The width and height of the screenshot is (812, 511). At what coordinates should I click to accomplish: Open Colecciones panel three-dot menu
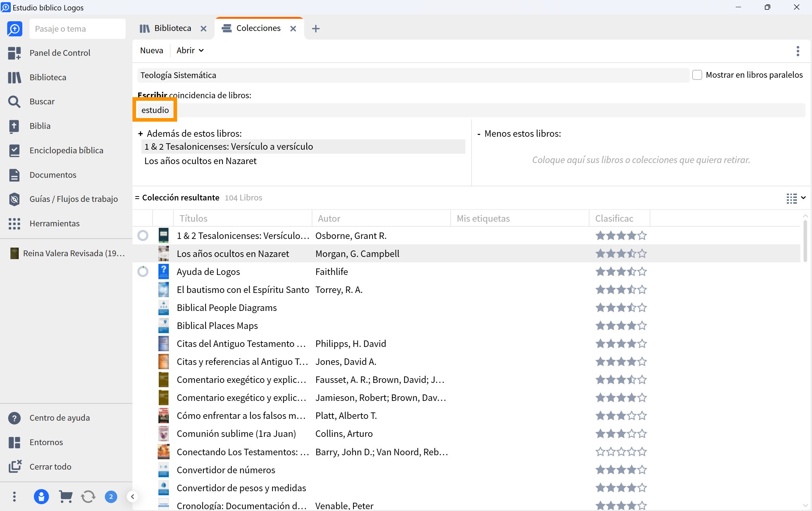pyautogui.click(x=798, y=51)
